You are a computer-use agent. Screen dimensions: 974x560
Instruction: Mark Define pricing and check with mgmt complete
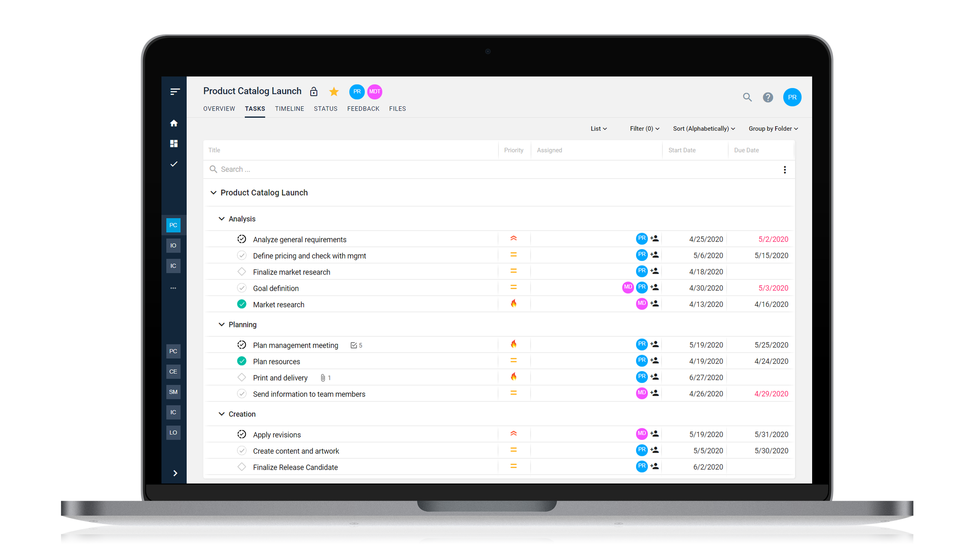(242, 255)
